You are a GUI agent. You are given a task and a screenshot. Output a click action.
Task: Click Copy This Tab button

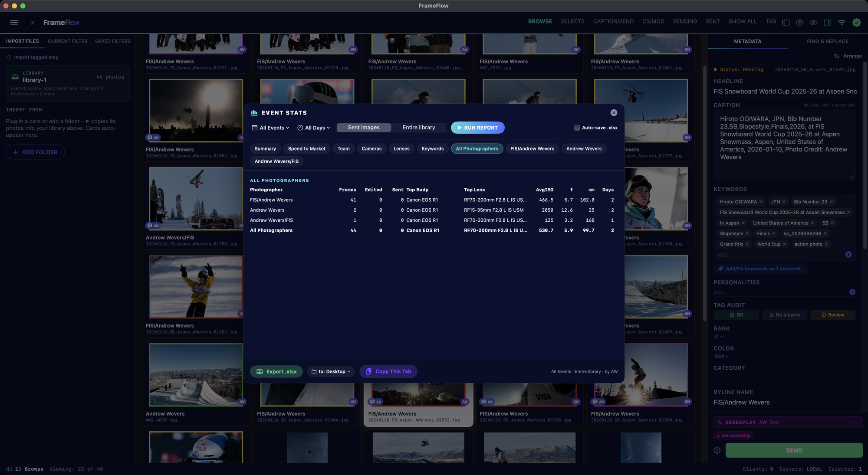point(388,372)
